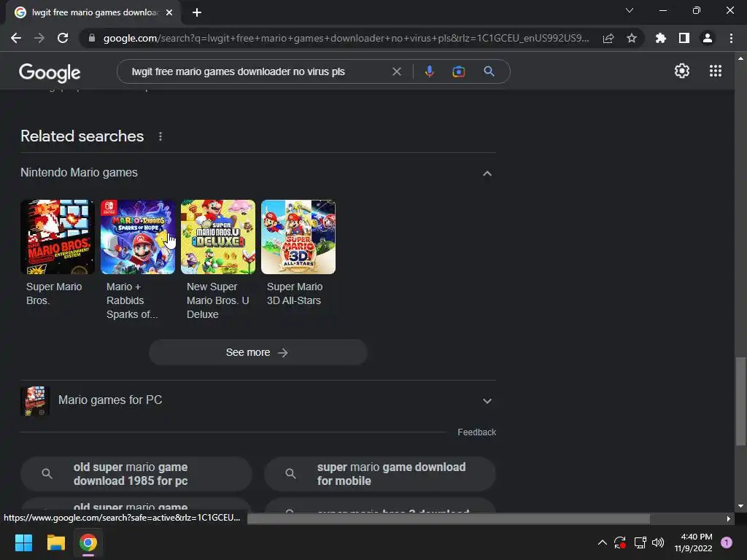The width and height of the screenshot is (747, 560).
Task: Open the Chrome extensions puzzle icon
Action: click(660, 38)
